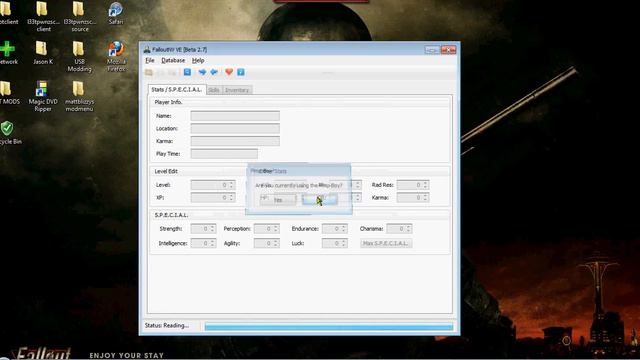The width and height of the screenshot is (640, 360).
Task: Click the Level Edit Karma spinner box
Action: (413, 198)
